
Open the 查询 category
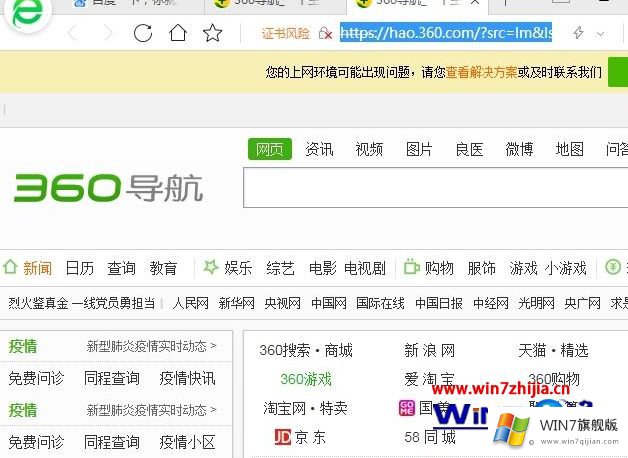tap(121, 268)
